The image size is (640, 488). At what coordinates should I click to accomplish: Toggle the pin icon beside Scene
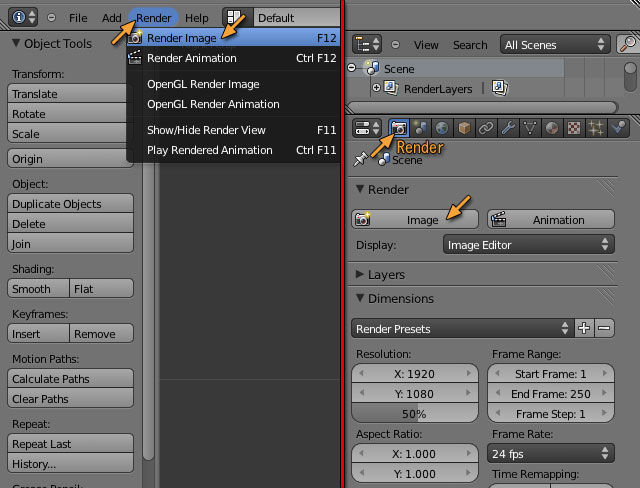[x=361, y=159]
